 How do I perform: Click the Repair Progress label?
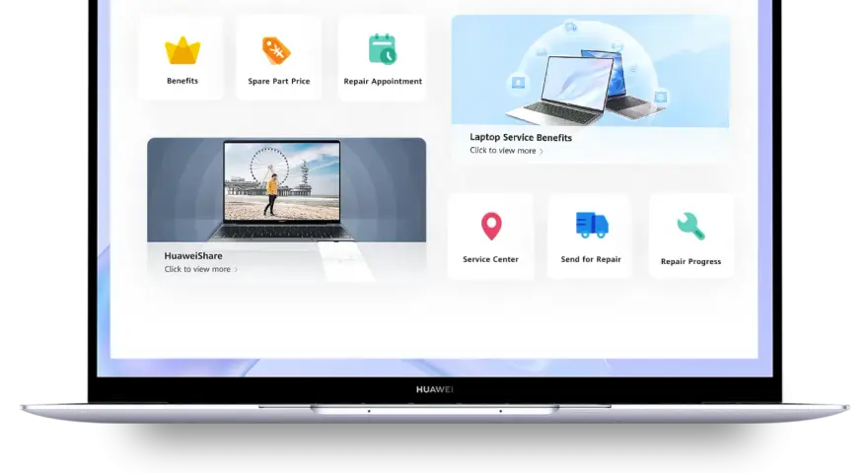690,261
